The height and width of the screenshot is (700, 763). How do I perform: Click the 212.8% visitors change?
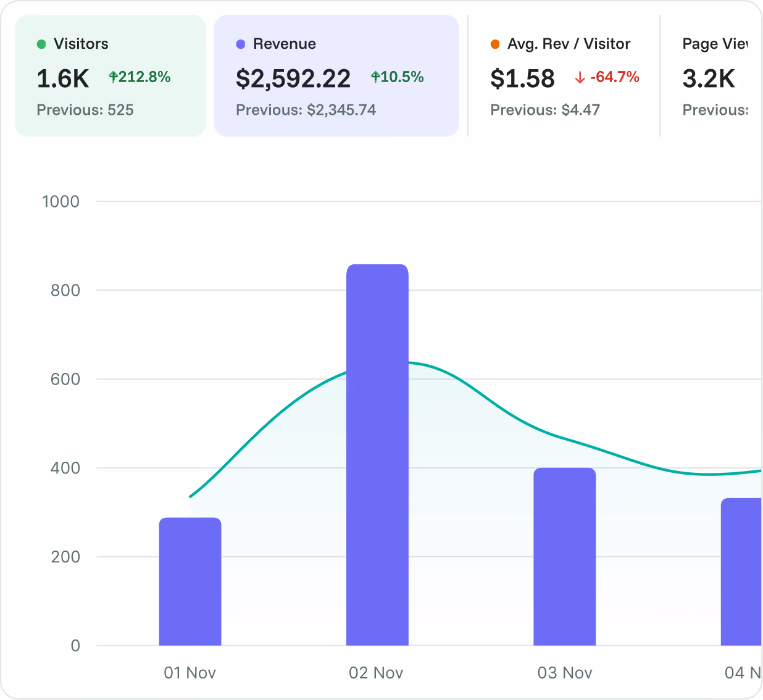click(144, 77)
